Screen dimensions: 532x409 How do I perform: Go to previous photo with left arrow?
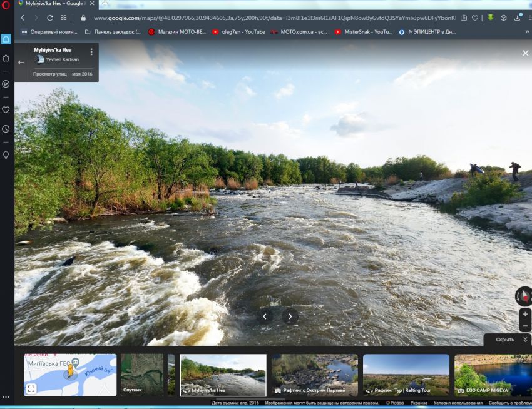(x=265, y=316)
